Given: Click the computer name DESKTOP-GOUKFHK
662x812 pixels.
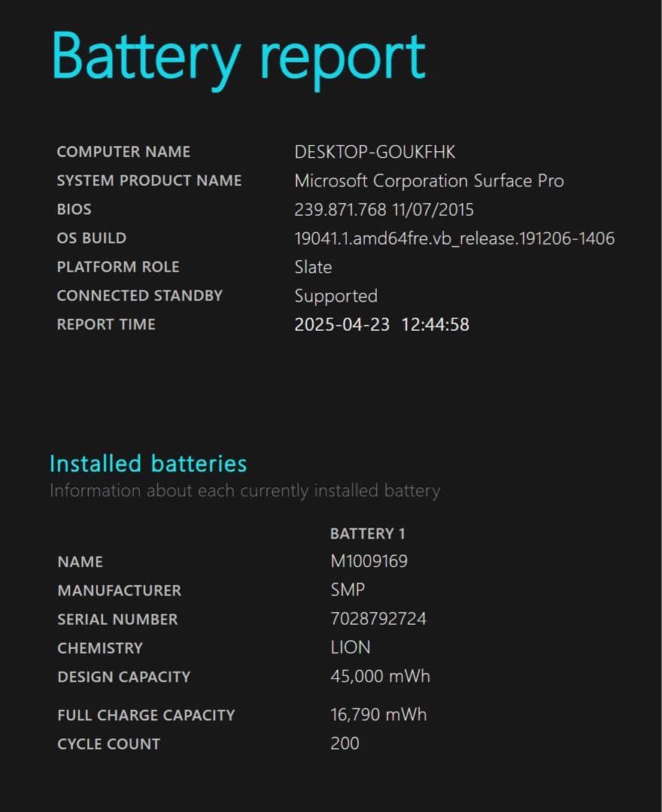Looking at the screenshot, I should click(x=375, y=152).
